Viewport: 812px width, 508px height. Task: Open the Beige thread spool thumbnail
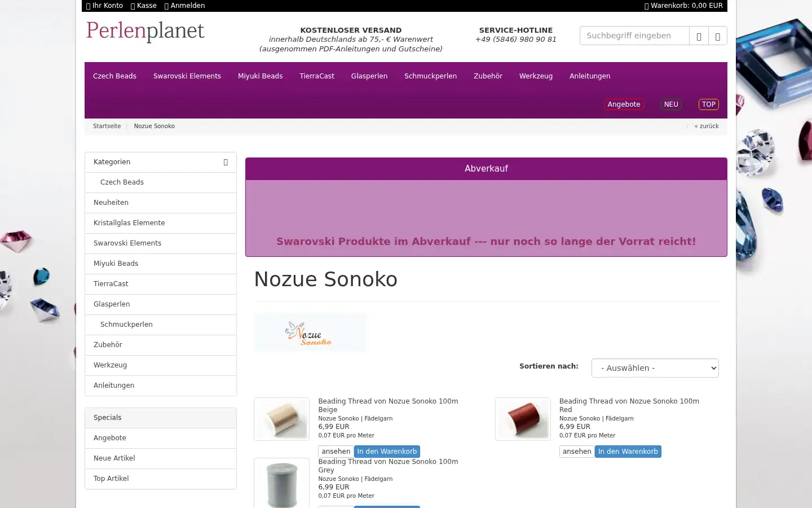click(281, 419)
